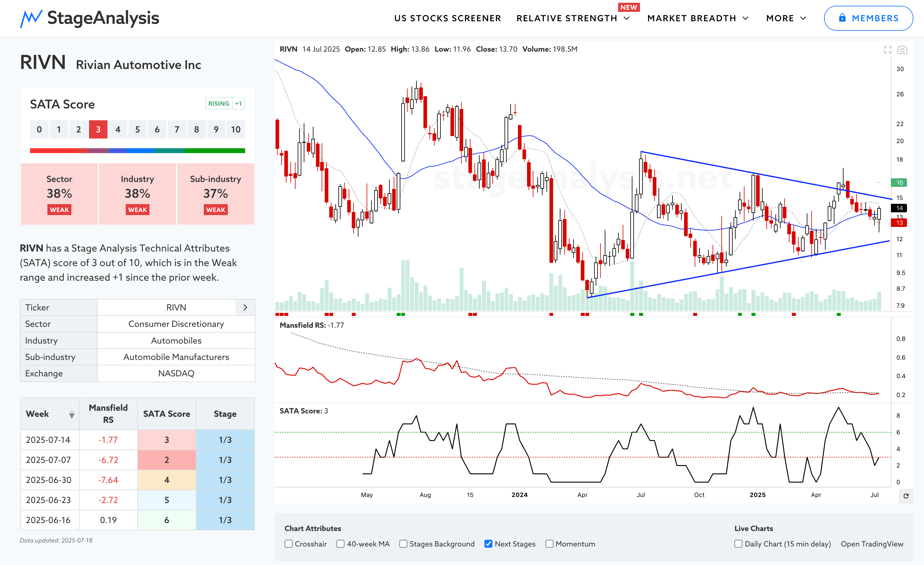Screen dimensions: 924x565
Task: Click the 2025-07-14 week row
Action: [137, 440]
